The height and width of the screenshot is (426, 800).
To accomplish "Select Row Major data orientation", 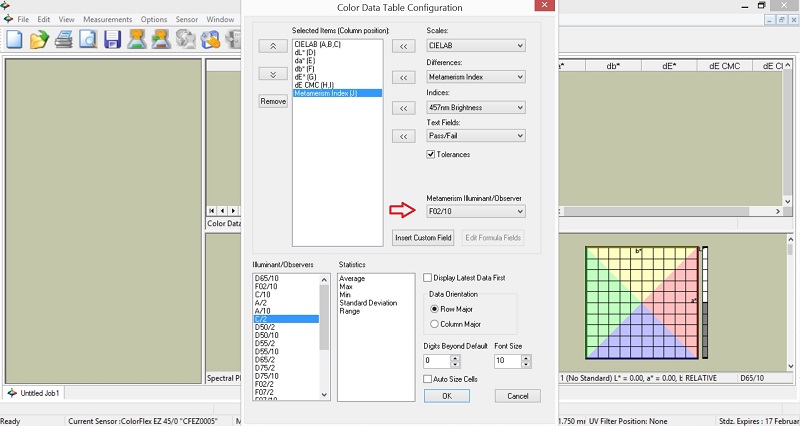I will tap(435, 309).
